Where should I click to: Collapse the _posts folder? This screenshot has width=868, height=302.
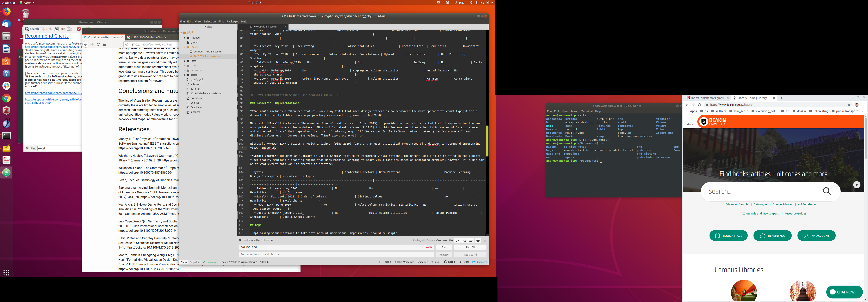(194, 47)
